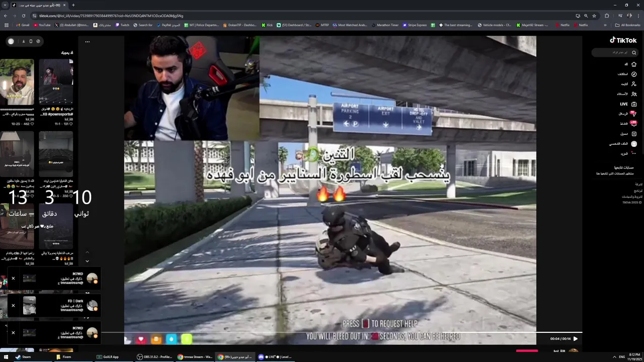Click the slashed-circle icon in the pill
This screenshot has width=644, height=362.
pyautogui.click(x=38, y=41)
